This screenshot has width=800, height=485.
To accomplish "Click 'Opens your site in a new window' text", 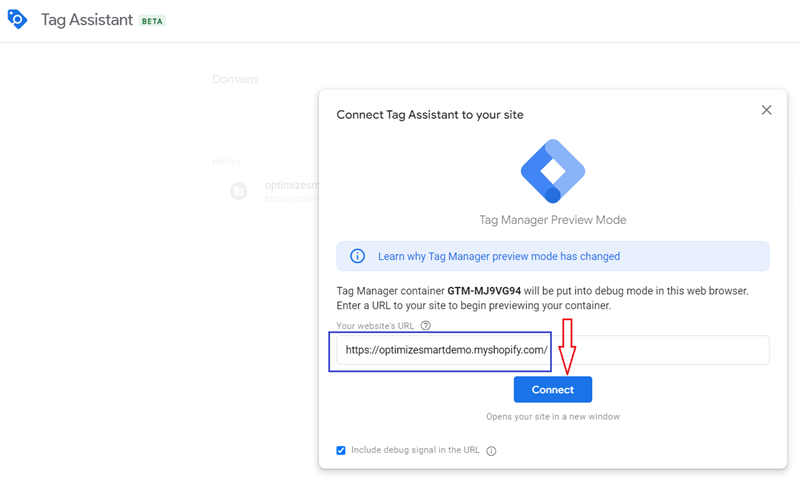I will click(x=553, y=417).
